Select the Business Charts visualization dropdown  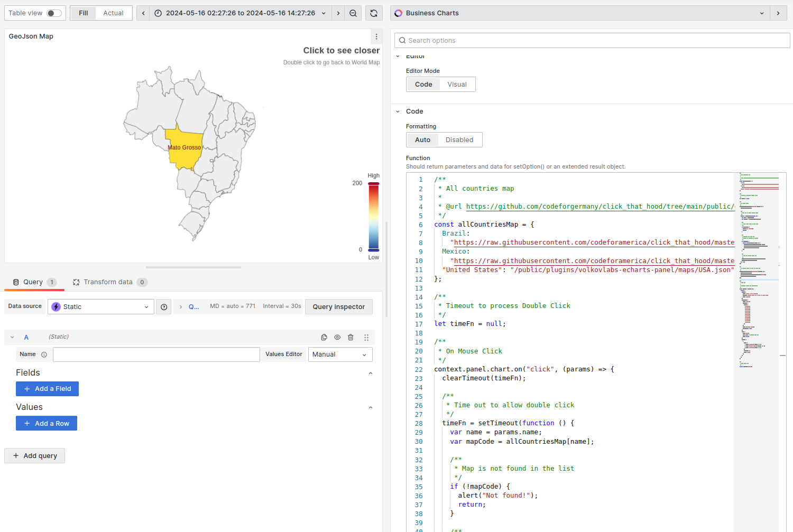(x=761, y=13)
